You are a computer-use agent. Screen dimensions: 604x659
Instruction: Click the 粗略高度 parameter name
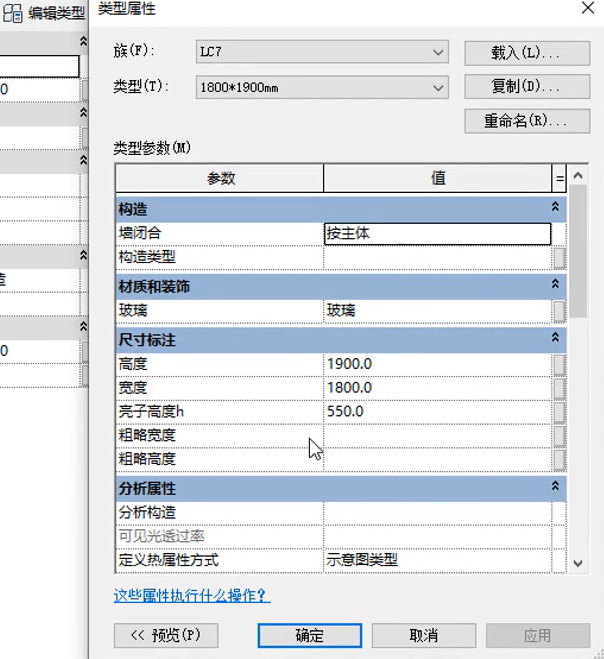pos(147,459)
